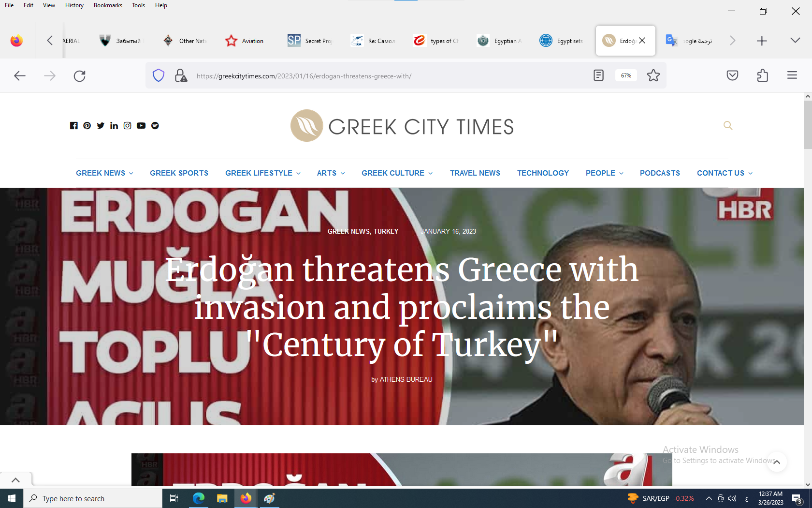812x508 pixels.
Task: Open the tracking protection shield icon
Action: (159, 75)
